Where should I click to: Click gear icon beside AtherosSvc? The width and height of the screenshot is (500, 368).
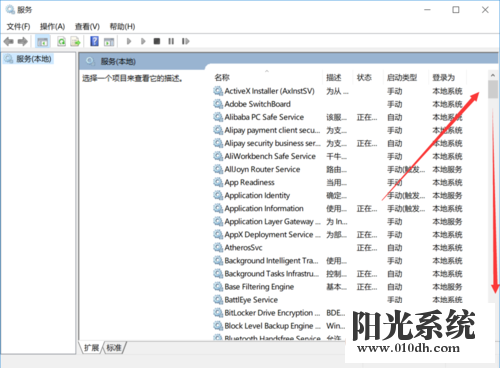pyautogui.click(x=218, y=248)
